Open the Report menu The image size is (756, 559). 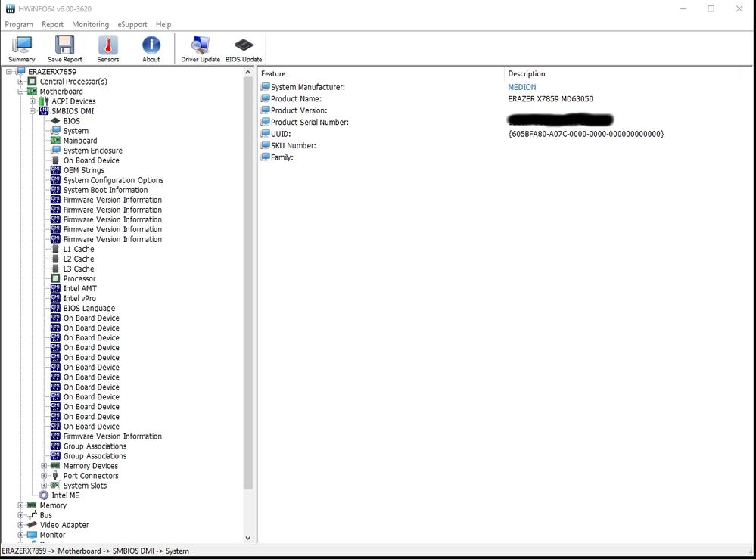point(52,24)
